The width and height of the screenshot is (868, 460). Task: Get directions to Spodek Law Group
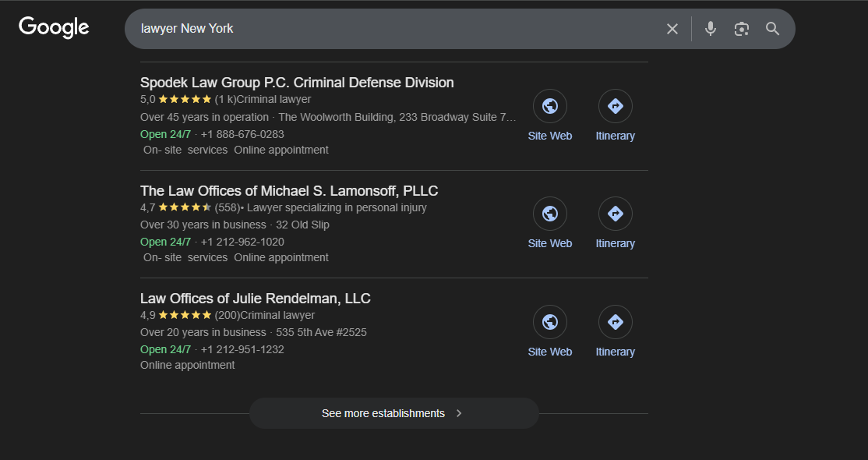click(615, 106)
